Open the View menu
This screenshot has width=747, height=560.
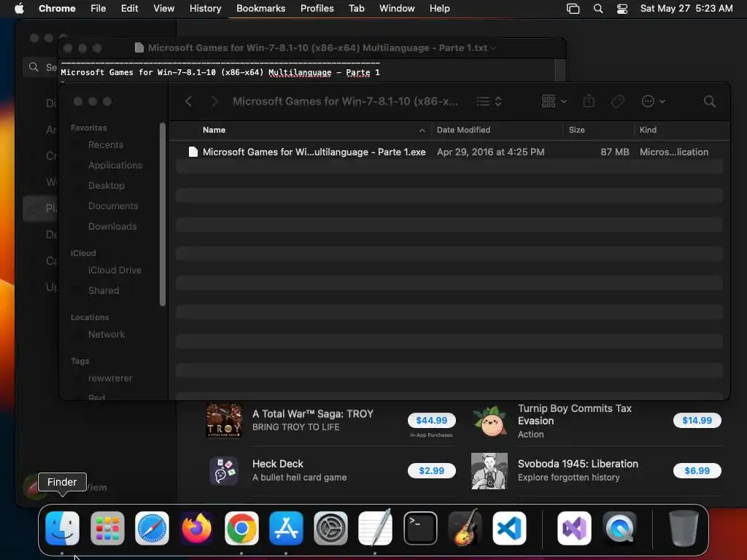coord(164,8)
